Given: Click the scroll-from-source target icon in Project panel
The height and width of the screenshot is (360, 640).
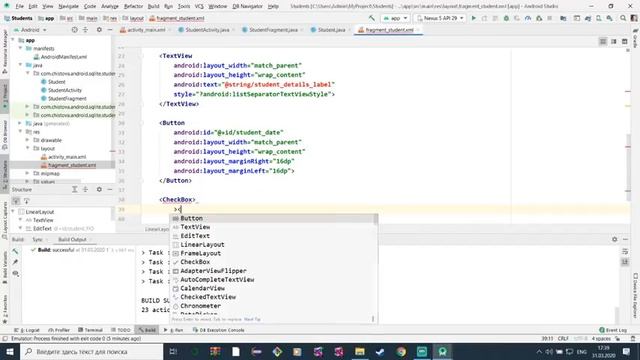Looking at the screenshot, I should pos(74,30).
